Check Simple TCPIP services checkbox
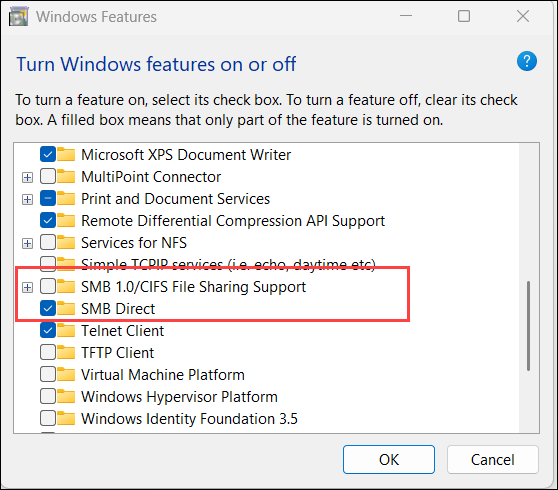 tap(48, 263)
